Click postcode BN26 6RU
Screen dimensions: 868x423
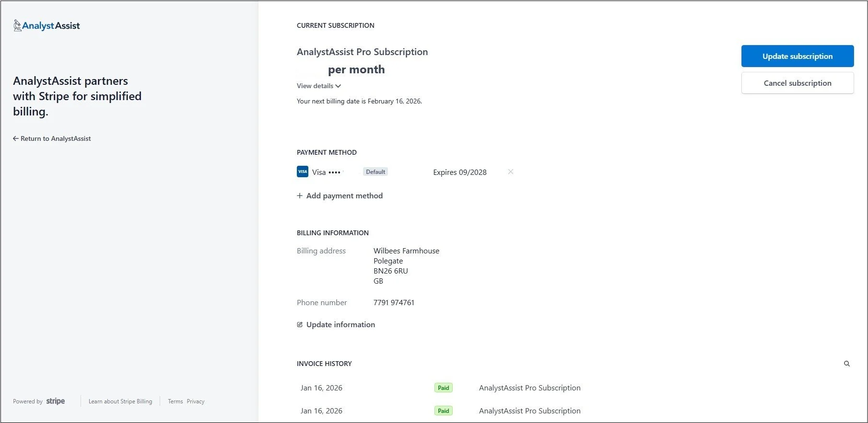pyautogui.click(x=391, y=271)
